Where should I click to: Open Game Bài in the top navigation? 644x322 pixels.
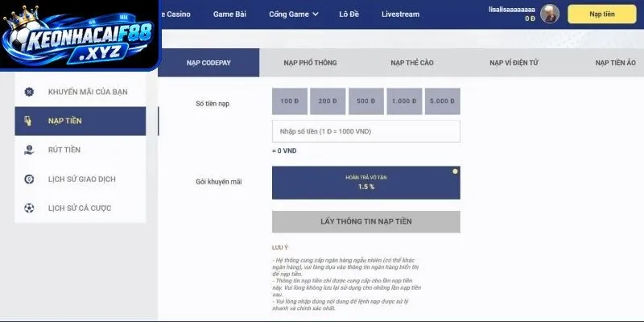coord(229,14)
